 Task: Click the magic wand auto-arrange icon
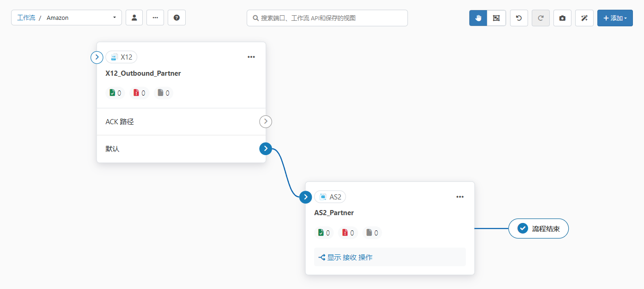tap(584, 18)
